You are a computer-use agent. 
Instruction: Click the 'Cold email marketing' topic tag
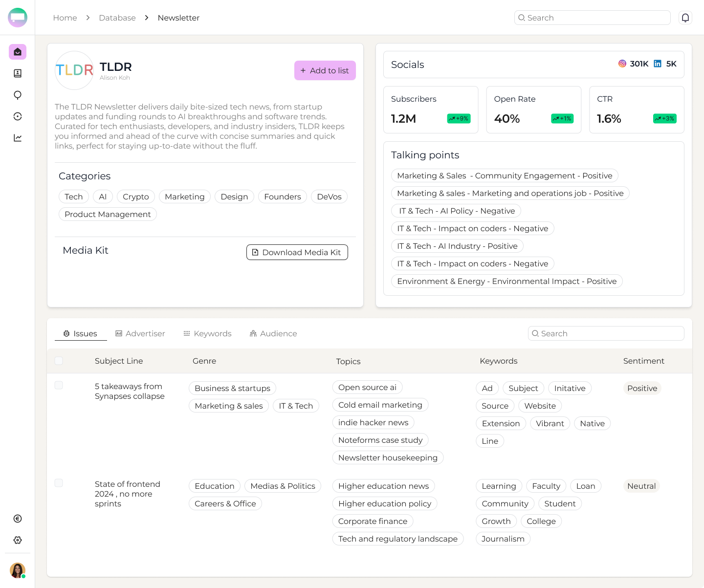tap(380, 405)
